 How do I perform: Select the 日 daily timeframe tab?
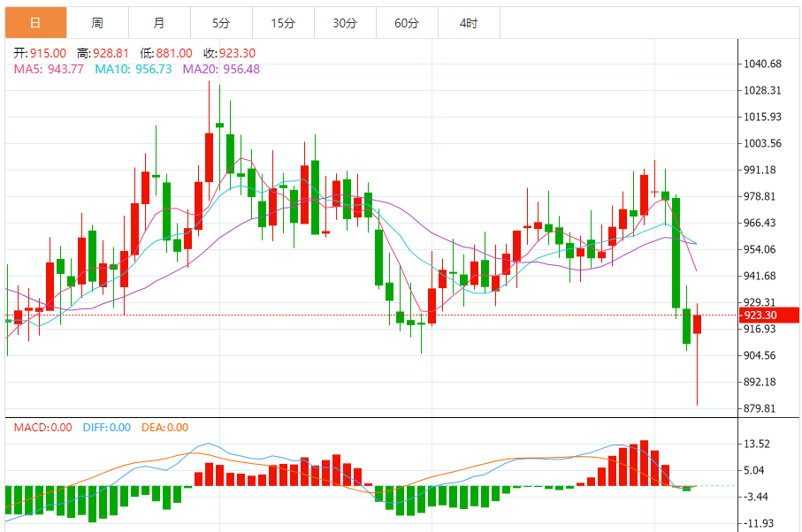click(x=35, y=23)
